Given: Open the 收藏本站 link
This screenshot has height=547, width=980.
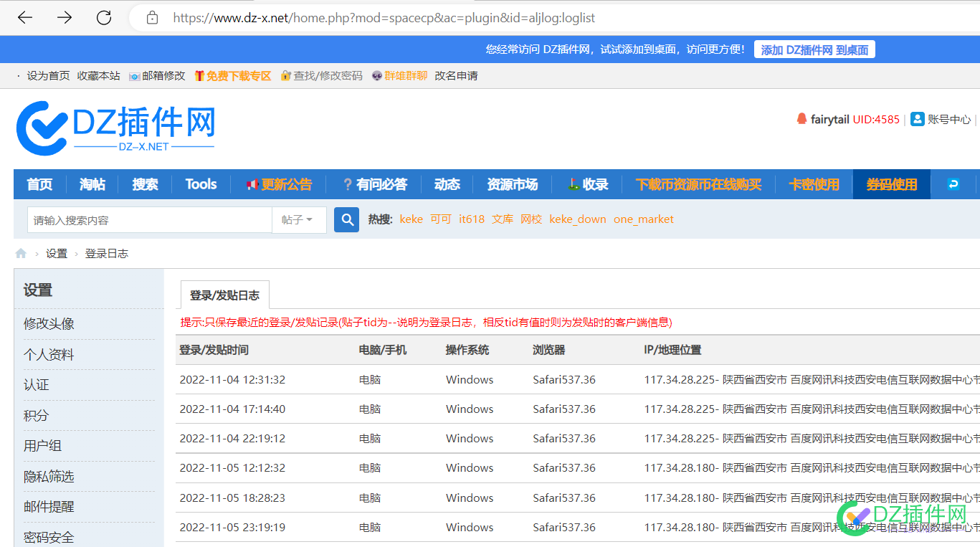Looking at the screenshot, I should pos(99,75).
